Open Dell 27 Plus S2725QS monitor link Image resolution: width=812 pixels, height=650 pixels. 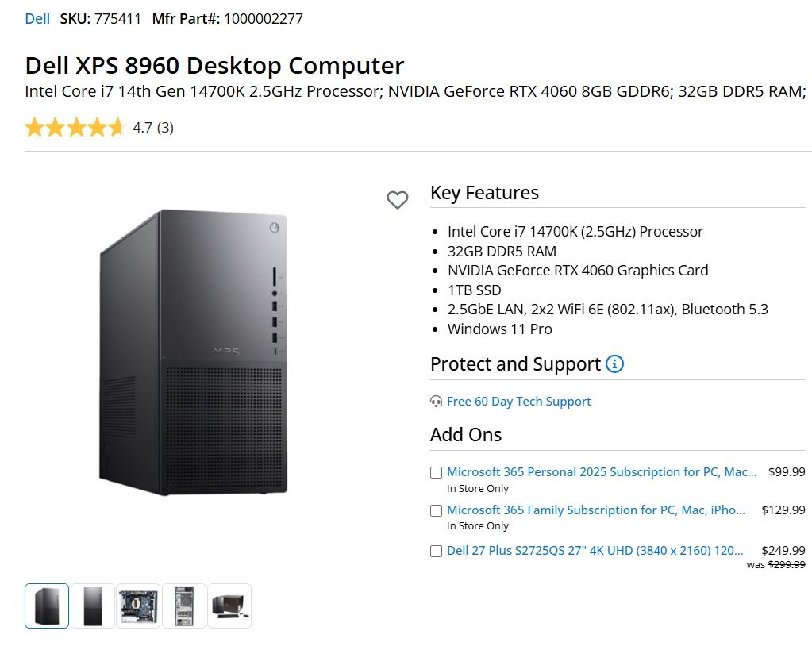(x=595, y=550)
